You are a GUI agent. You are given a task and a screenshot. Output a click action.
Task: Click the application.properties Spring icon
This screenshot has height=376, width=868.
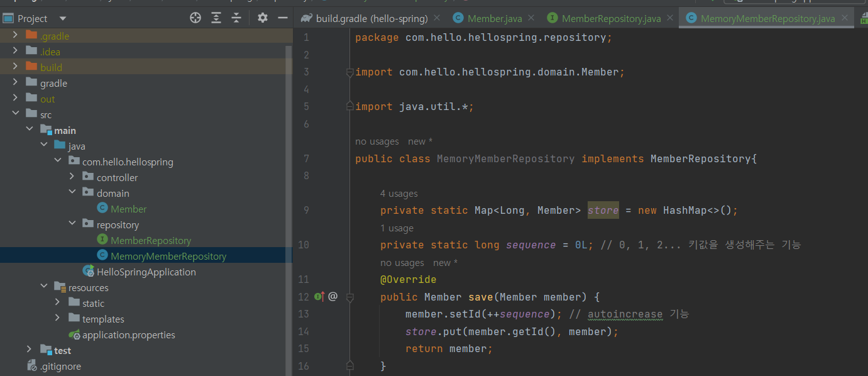coord(74,335)
